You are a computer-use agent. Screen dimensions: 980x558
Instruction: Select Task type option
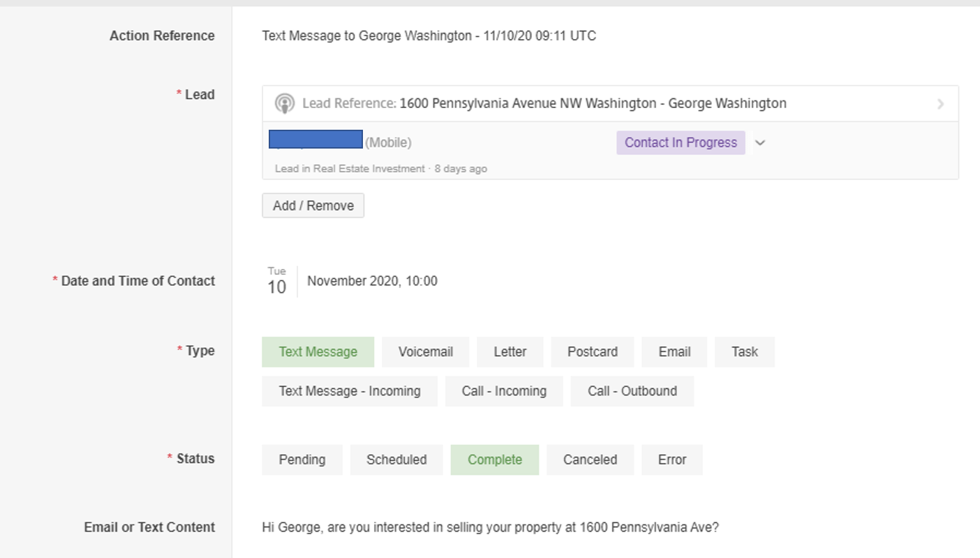coord(744,352)
